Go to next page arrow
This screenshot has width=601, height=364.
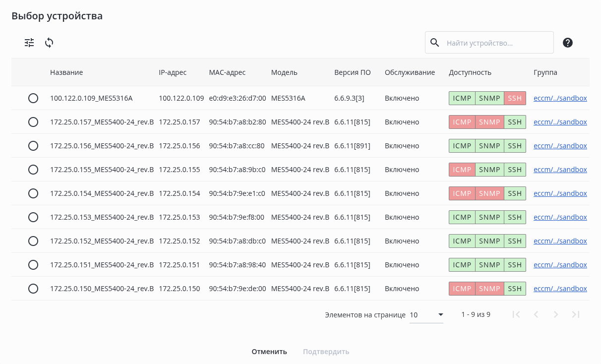556,314
